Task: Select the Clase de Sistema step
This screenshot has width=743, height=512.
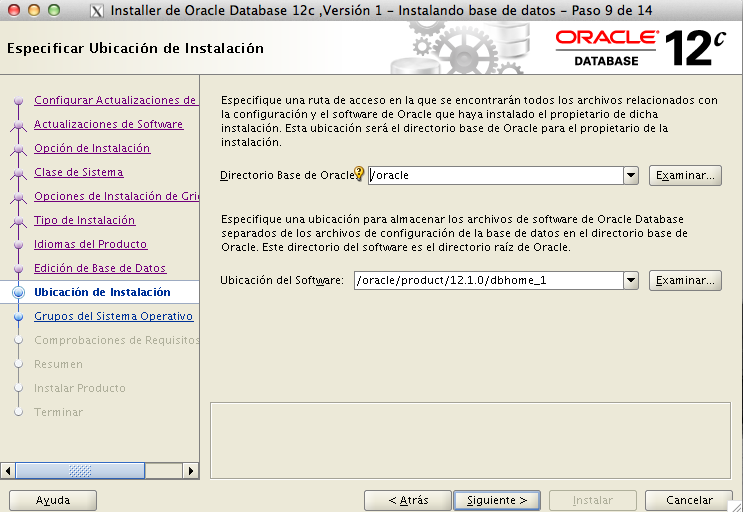Action: click(79, 172)
